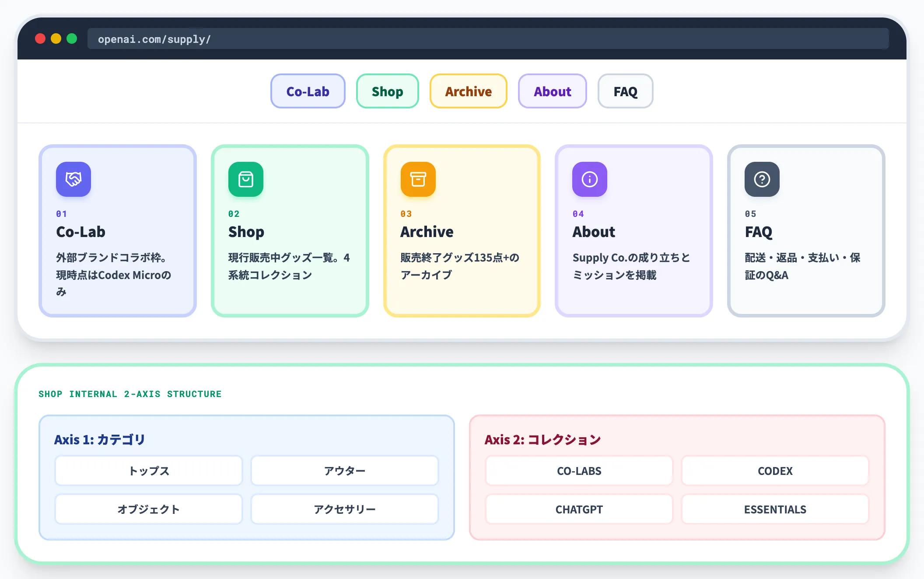The width and height of the screenshot is (924, 579).
Task: Click the yellow minimize window button
Action: tap(56, 38)
